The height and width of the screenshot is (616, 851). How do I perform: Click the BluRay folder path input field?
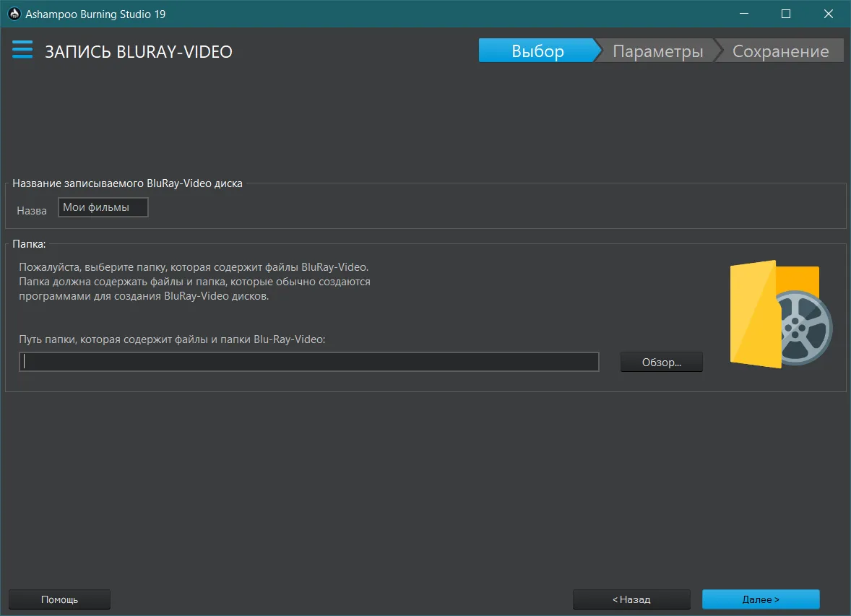(x=308, y=362)
